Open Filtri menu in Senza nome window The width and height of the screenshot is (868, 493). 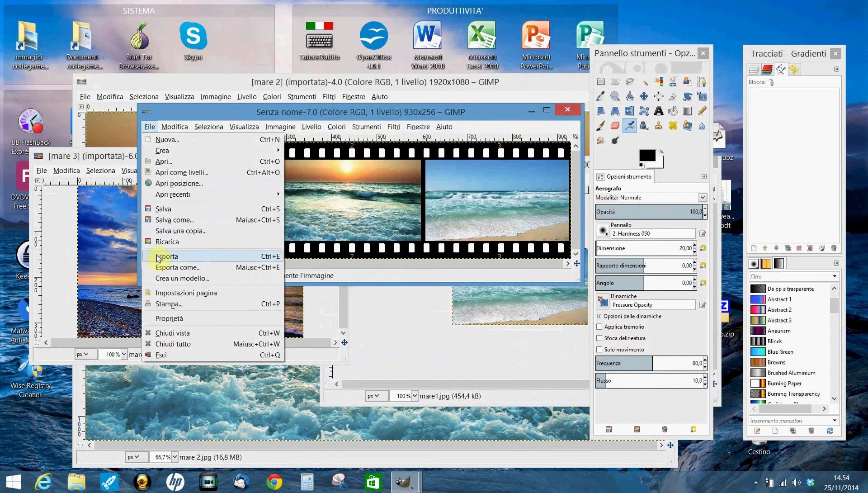tap(394, 127)
